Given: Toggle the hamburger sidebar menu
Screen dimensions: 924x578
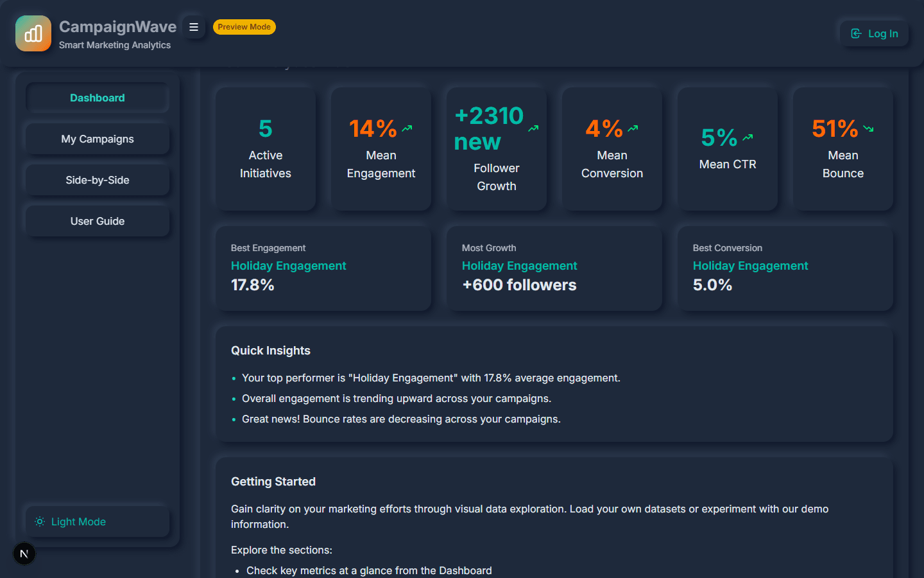Looking at the screenshot, I should [x=194, y=27].
